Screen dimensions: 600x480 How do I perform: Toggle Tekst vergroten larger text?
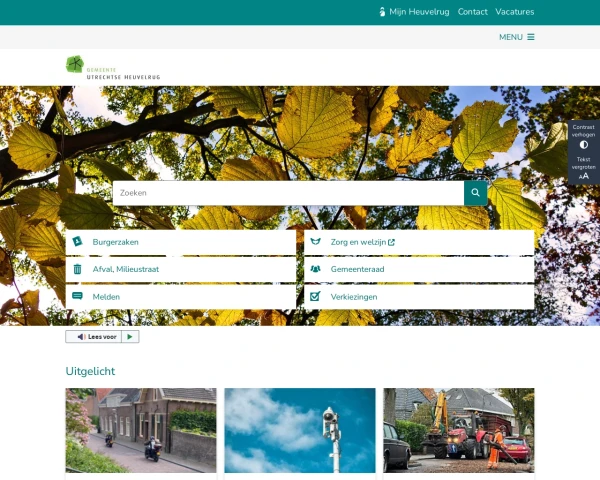point(584,168)
